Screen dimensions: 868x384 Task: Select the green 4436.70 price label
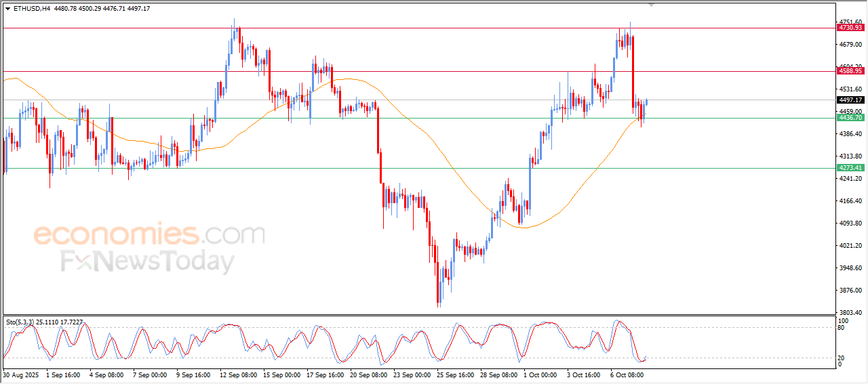pyautogui.click(x=850, y=117)
